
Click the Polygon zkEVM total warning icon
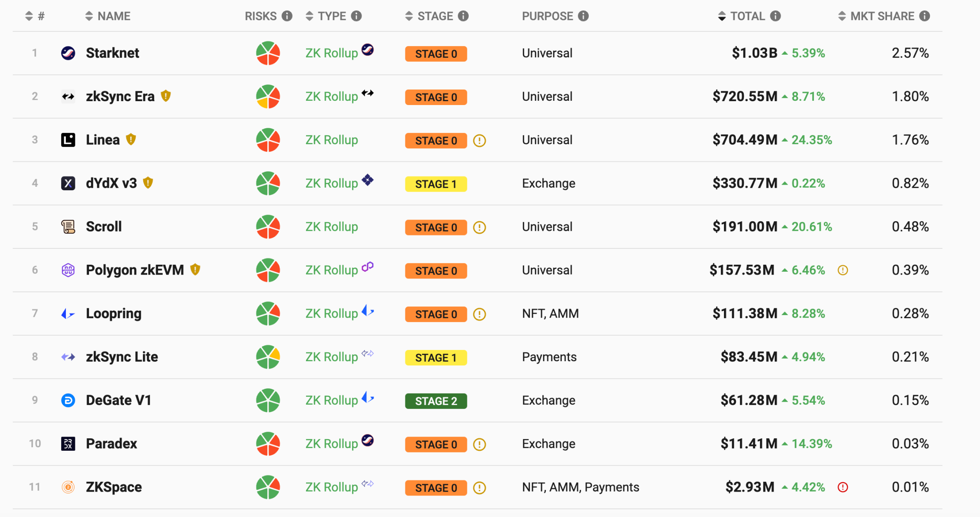(x=843, y=270)
